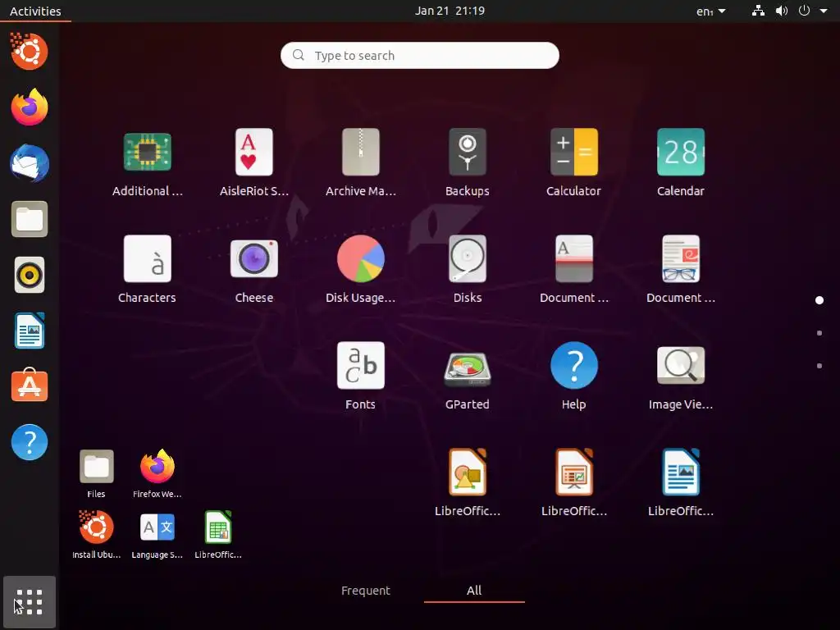Click the power icon in the top bar

tap(804, 11)
